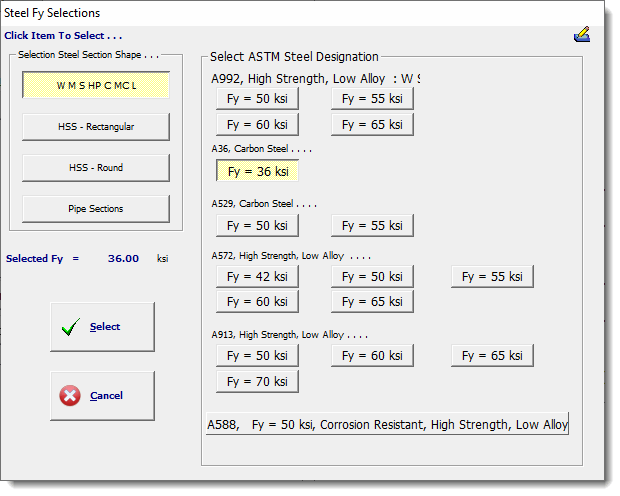The width and height of the screenshot is (620, 496).
Task: Select A572 Fy = 42 ksi button
Action: (257, 276)
